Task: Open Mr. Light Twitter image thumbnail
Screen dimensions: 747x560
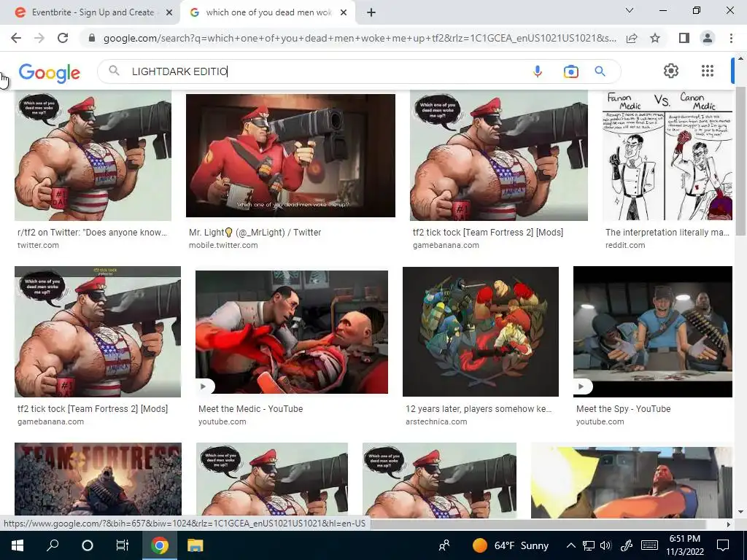Action: pos(290,156)
